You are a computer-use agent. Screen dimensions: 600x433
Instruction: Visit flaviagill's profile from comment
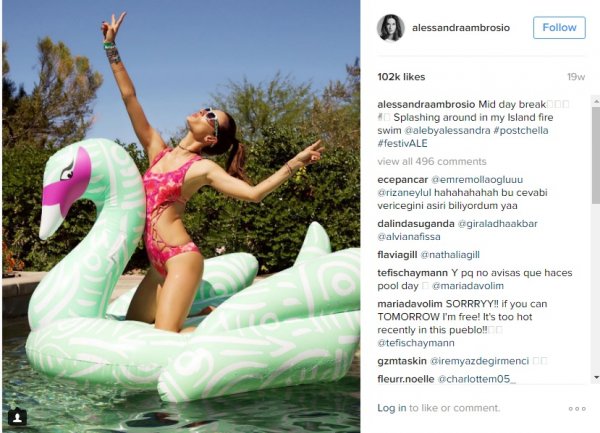(397, 255)
